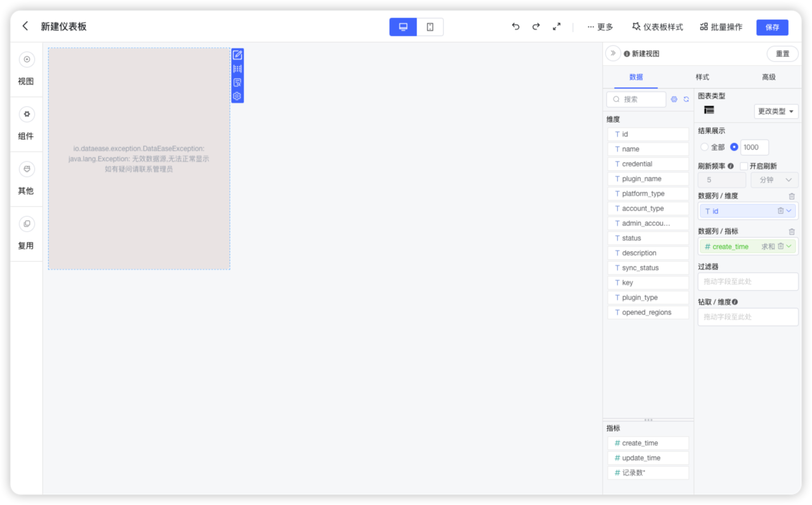Screen dimensions: 812x505
Task: Select the edit view pencil icon
Action: click(237, 55)
